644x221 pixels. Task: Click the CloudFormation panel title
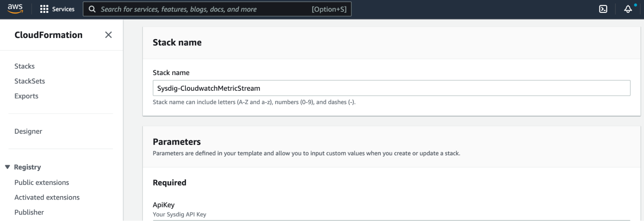click(48, 35)
